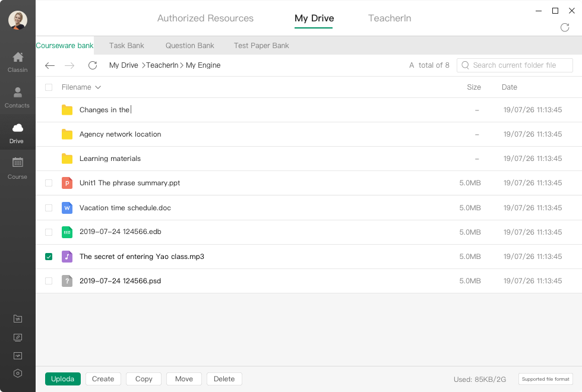Open the hexagon settings icon
Screen dimensions: 582x392
click(17, 374)
